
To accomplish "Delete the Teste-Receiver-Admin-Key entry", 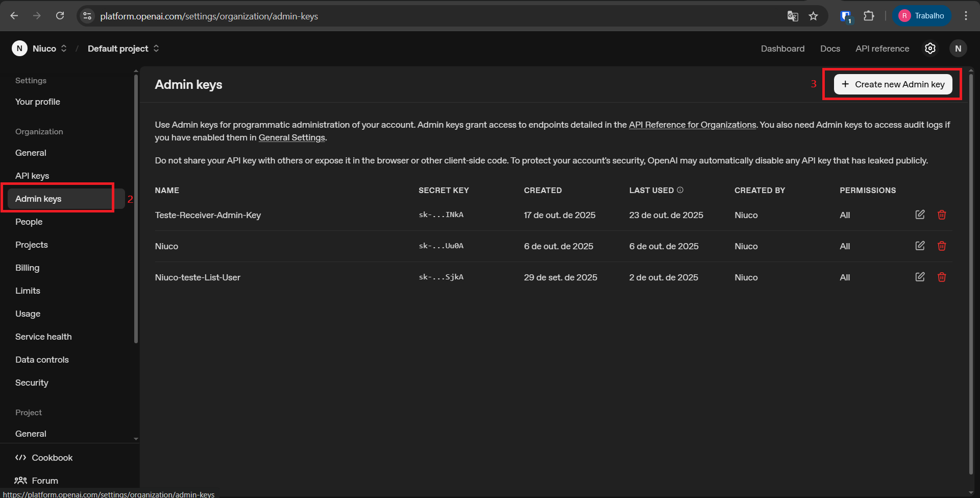I will pyautogui.click(x=942, y=215).
